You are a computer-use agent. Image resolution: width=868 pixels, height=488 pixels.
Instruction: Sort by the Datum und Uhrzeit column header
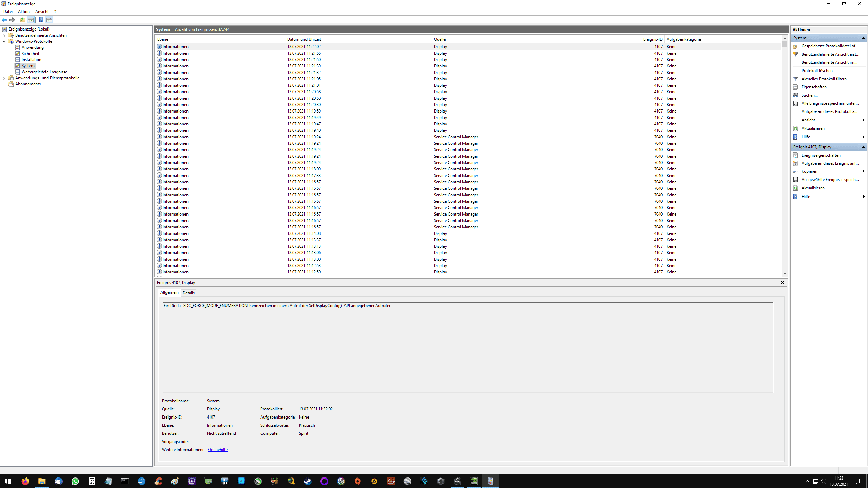coord(358,39)
